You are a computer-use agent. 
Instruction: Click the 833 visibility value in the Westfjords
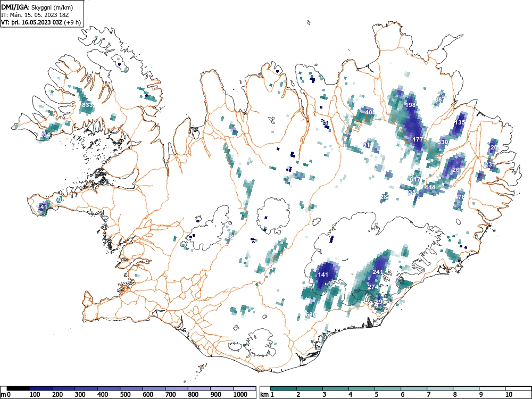pyautogui.click(x=87, y=105)
